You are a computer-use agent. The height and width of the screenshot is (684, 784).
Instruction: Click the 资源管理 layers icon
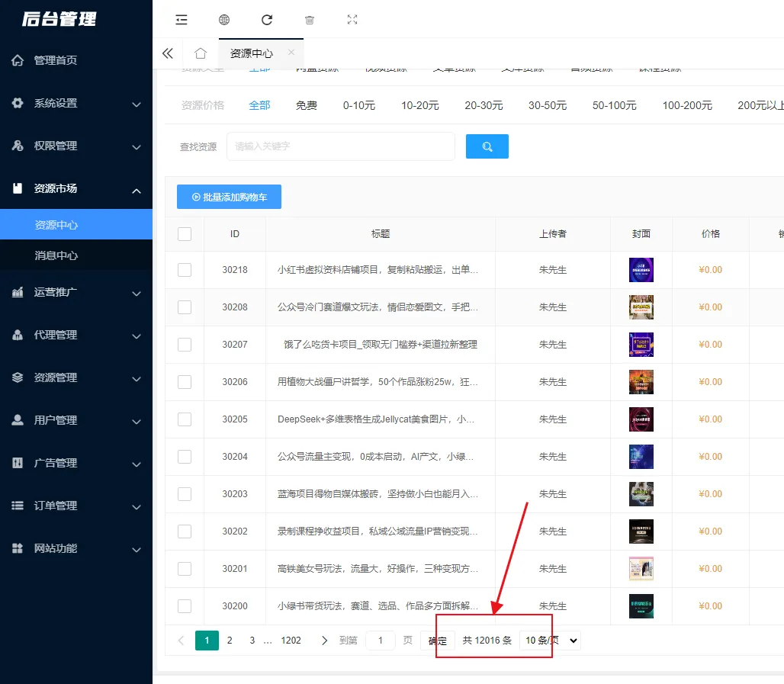pos(18,377)
